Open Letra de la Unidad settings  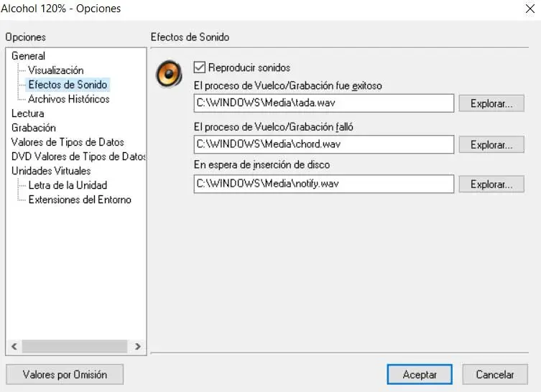68,185
